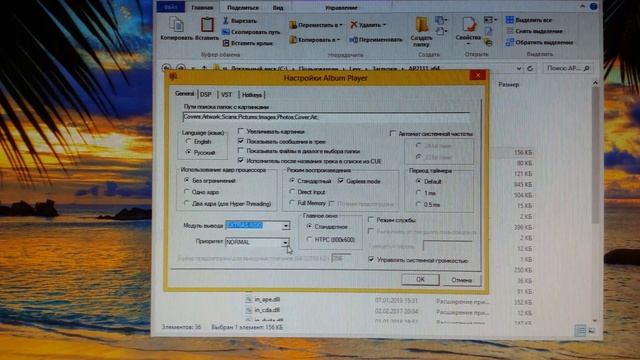
Task: Click Снять выделение in Explorer ribbon
Action: [x=534, y=31]
